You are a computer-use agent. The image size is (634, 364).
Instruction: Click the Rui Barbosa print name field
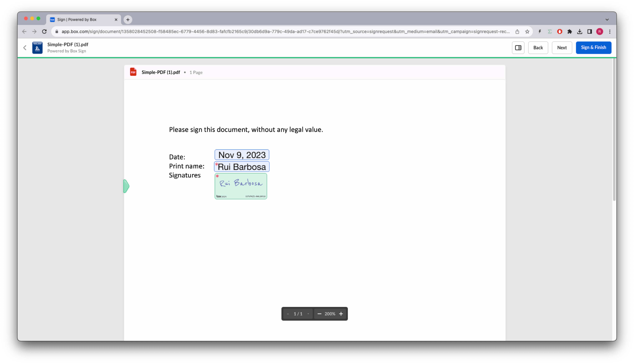(241, 167)
